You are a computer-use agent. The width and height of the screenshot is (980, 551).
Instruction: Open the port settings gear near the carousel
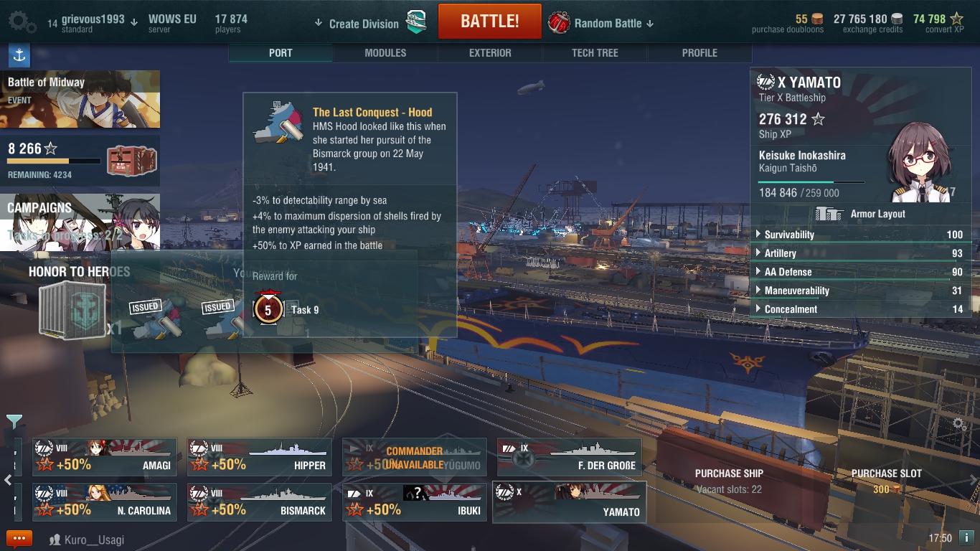(959, 424)
